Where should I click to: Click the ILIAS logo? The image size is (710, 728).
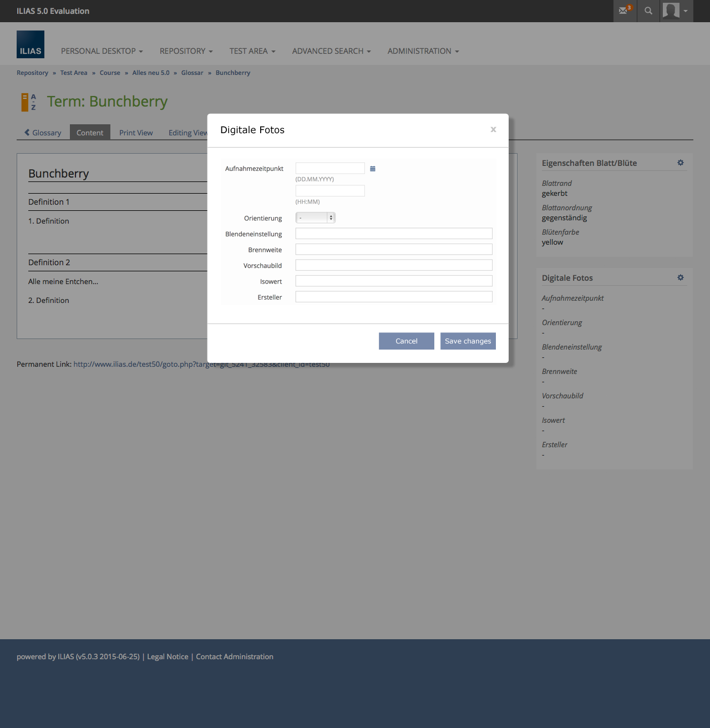click(31, 44)
